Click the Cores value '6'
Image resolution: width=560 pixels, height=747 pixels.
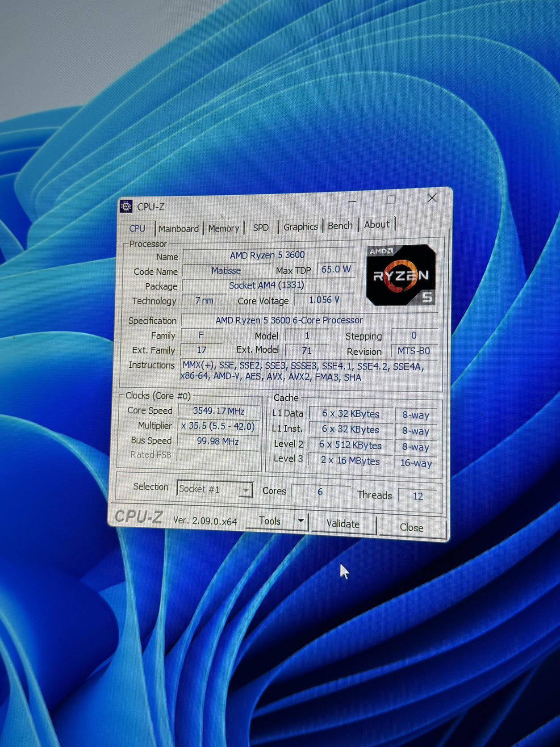pos(320,492)
